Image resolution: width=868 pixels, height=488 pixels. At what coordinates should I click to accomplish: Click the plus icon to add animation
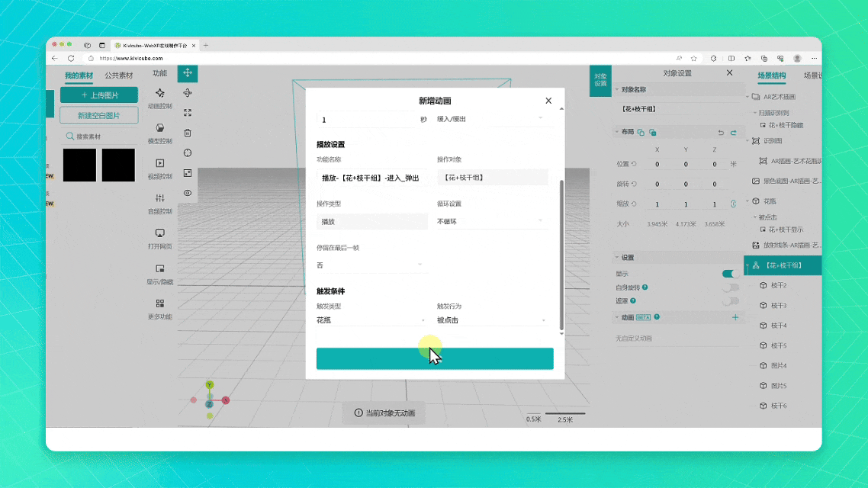(735, 317)
